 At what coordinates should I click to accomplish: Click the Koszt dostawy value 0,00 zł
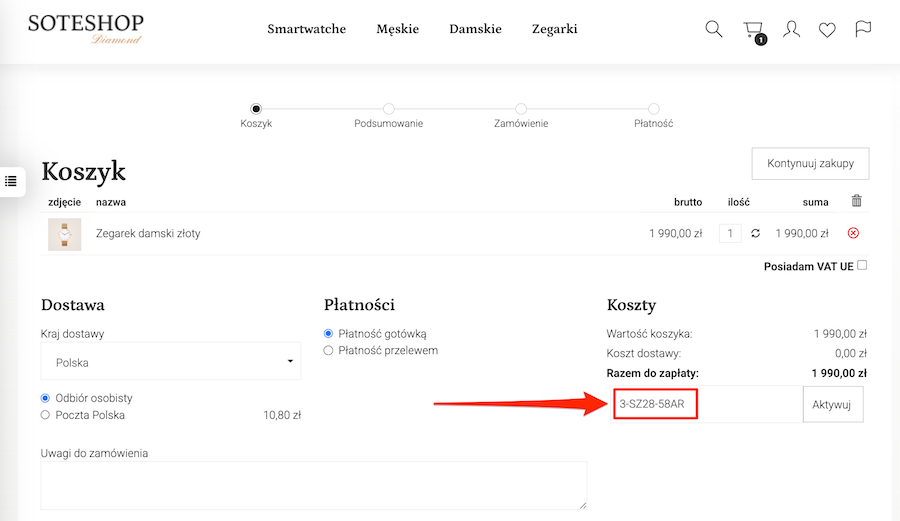pyautogui.click(x=851, y=353)
